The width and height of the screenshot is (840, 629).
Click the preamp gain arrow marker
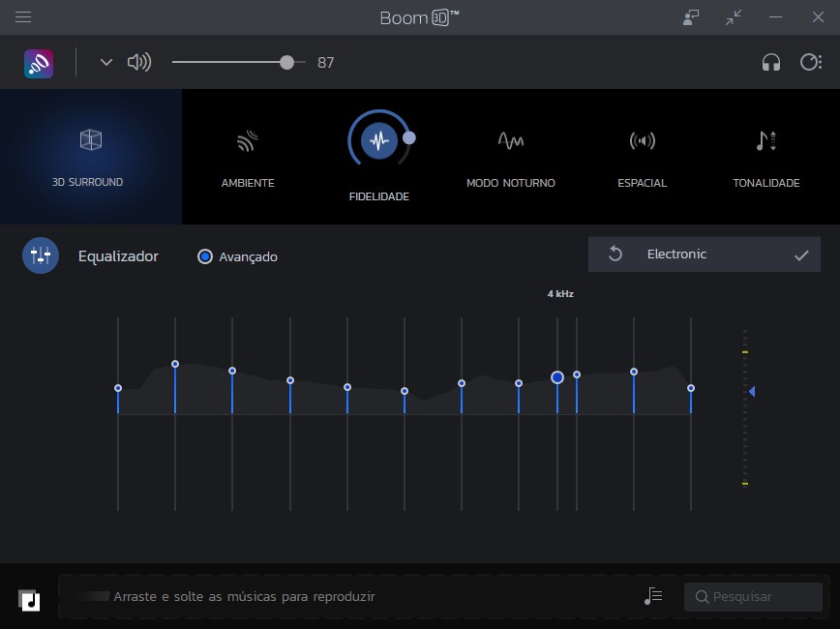(752, 392)
